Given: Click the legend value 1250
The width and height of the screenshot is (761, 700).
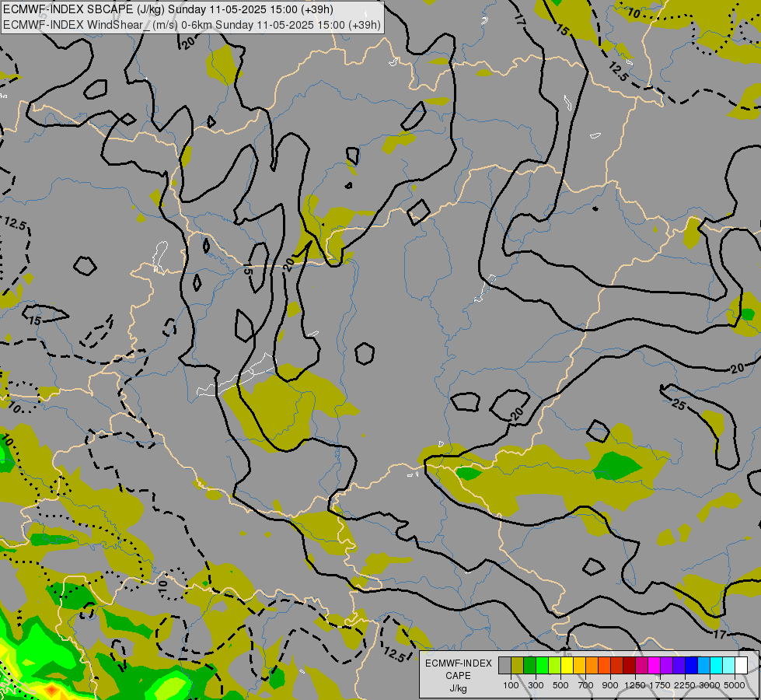Looking at the screenshot, I should tap(635, 685).
